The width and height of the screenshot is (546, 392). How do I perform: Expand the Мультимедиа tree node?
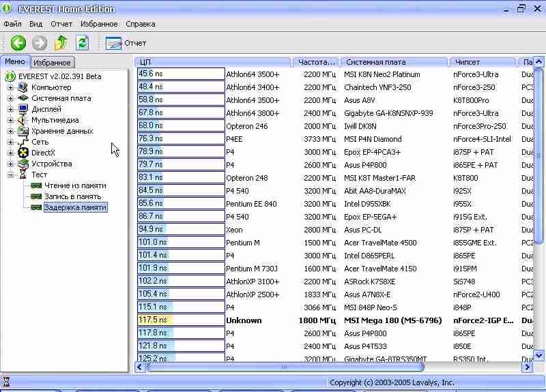point(10,121)
